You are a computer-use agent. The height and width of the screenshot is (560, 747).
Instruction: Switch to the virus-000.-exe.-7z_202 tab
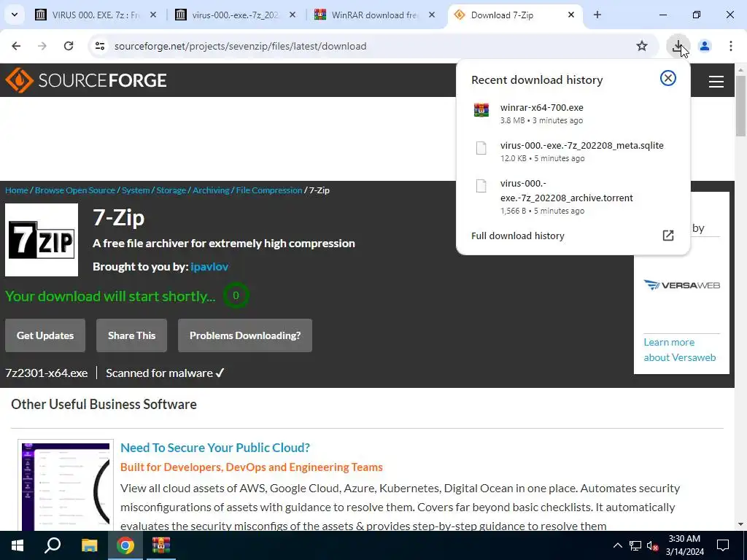[x=235, y=15]
